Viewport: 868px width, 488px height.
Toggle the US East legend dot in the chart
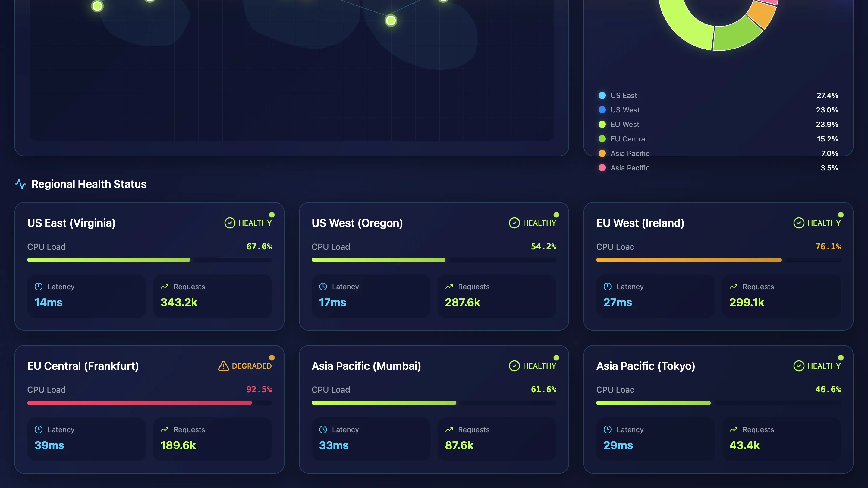click(x=602, y=95)
